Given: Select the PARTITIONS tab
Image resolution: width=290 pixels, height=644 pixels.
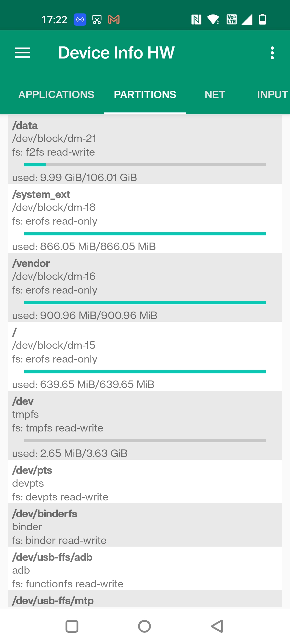Looking at the screenshot, I should coord(145,95).
